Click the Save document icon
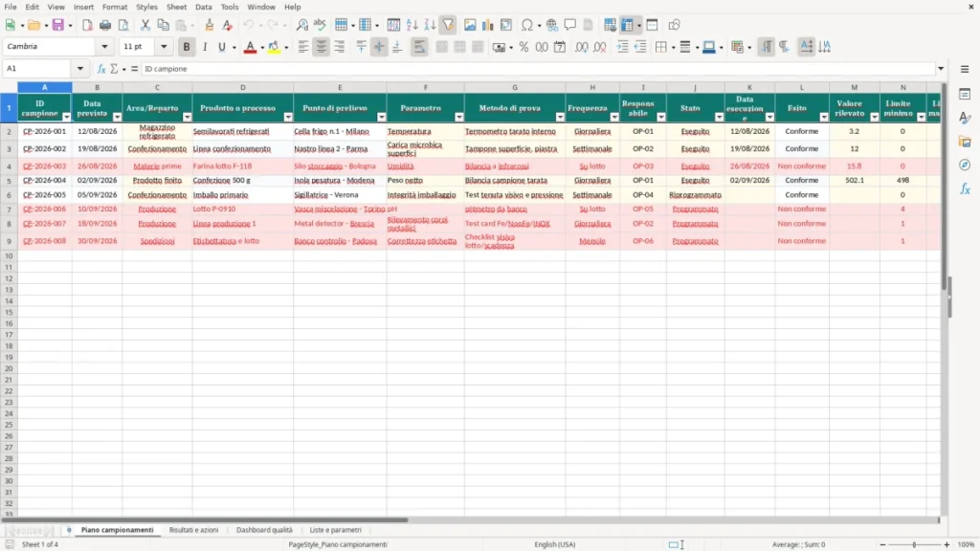This screenshot has height=551, width=980. (x=58, y=25)
